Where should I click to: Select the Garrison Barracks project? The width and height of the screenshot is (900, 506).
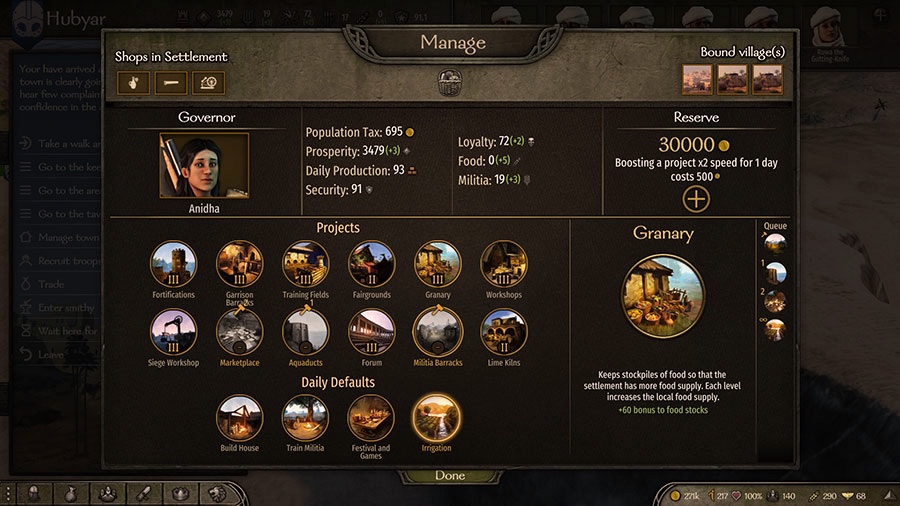239,264
